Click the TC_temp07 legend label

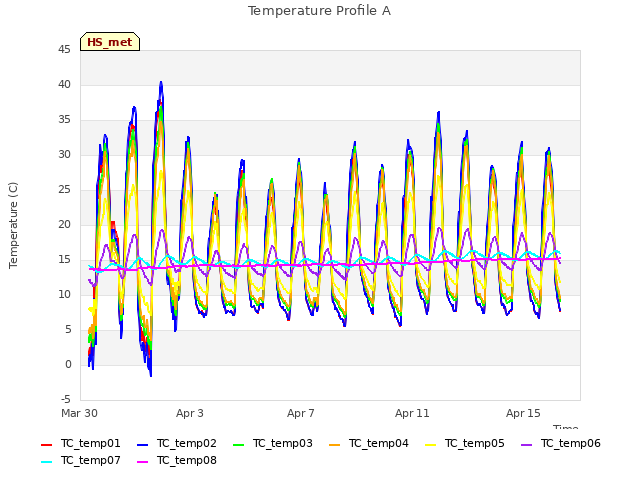[x=91, y=460]
